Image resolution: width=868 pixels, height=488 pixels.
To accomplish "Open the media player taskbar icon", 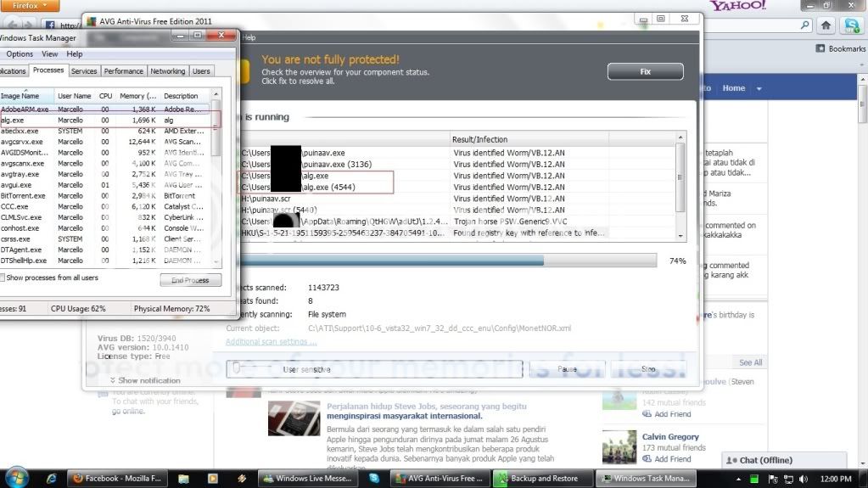I will coord(213,479).
